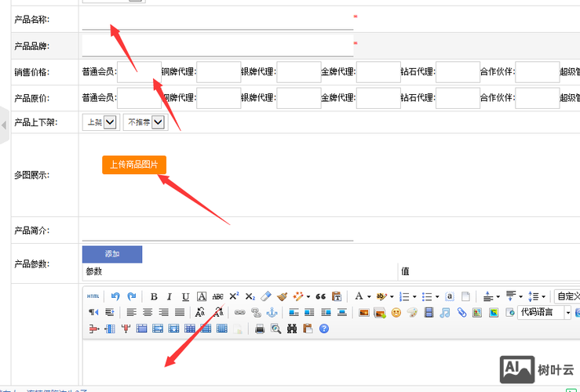The height and width of the screenshot is (392, 580).
Task: Click the help question mark icon
Action: tap(323, 328)
